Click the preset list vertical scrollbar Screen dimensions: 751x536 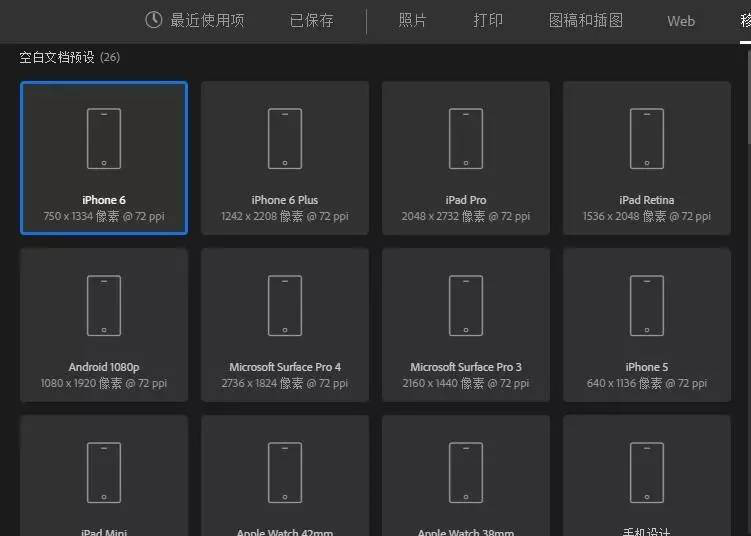pyautogui.click(x=749, y=96)
